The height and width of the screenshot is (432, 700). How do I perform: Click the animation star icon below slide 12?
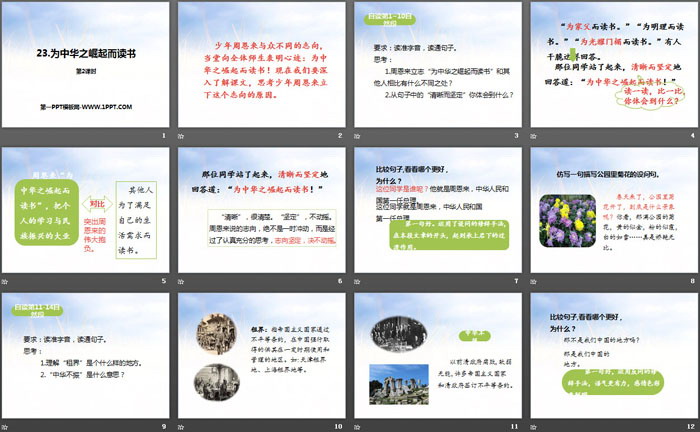[533, 427]
